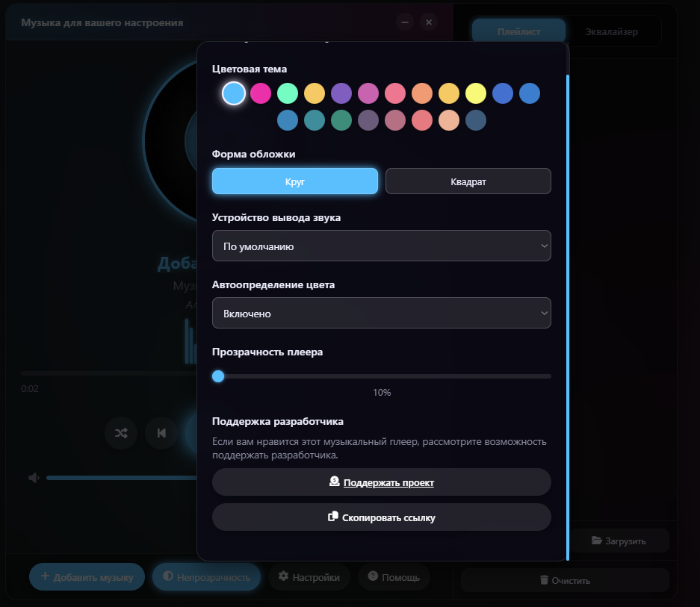This screenshot has height=607, width=700.
Task: Mute audio via the speaker icon
Action: point(34,478)
